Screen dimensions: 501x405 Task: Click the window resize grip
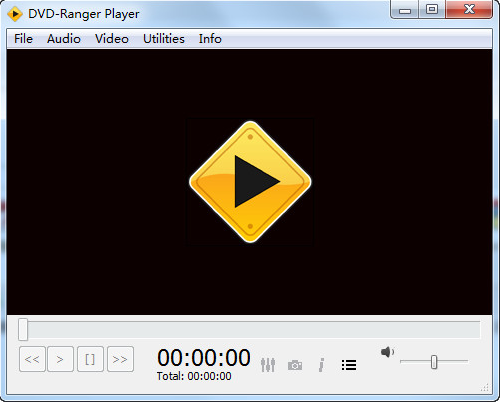pos(485,387)
